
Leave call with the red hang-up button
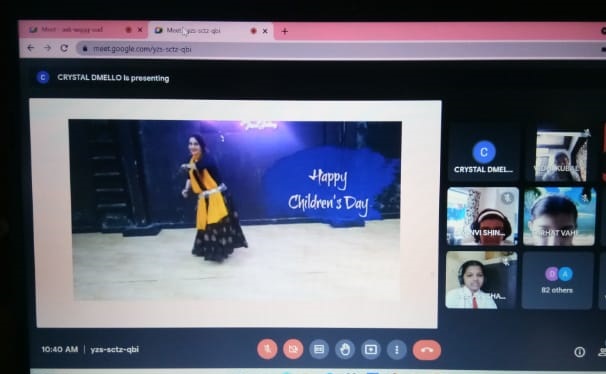[x=427, y=350]
